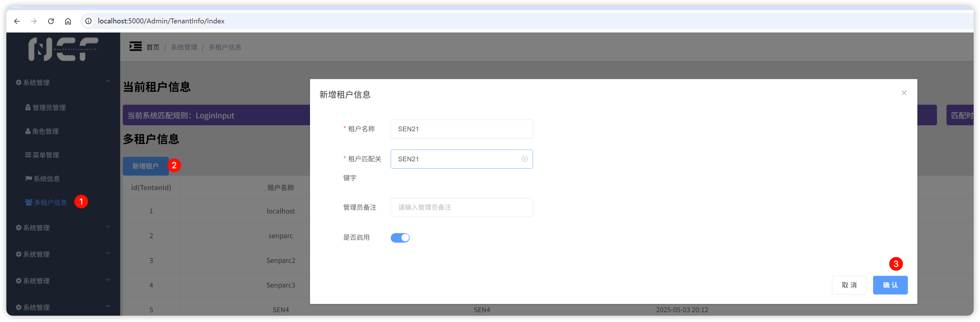Click the browser home icon
Screen dimensions: 980x322
68,21
